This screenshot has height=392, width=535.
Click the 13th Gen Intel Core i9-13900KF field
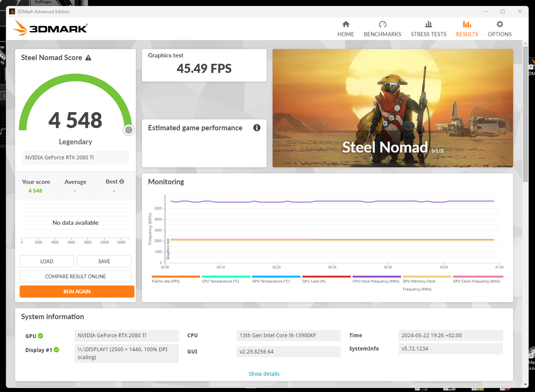(289, 335)
